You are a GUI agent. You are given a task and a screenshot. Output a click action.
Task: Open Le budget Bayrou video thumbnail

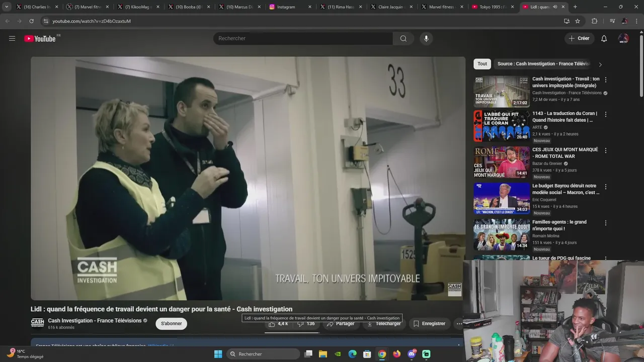point(502,199)
